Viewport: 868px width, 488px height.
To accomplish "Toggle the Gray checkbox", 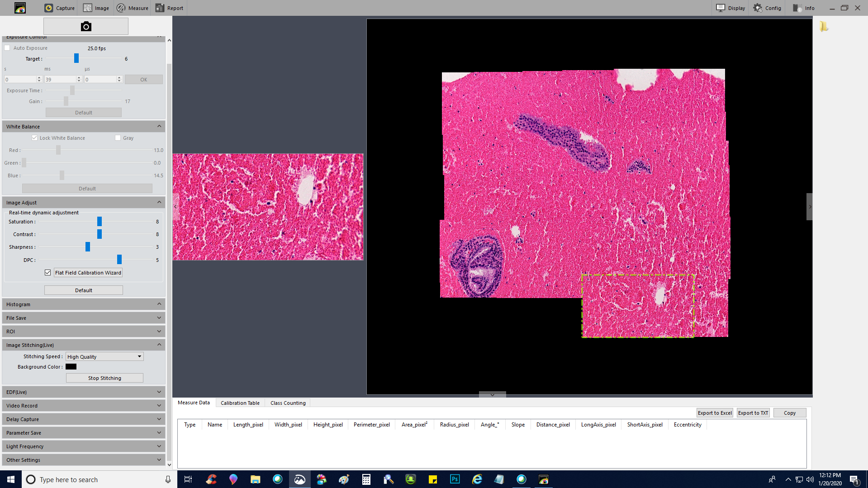I will click(118, 138).
